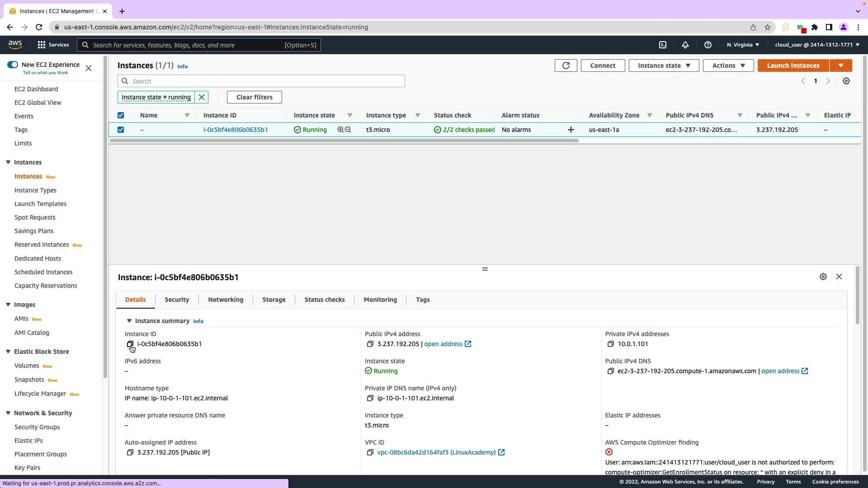Image resolution: width=868 pixels, height=488 pixels.
Task: Open the Services grid menu
Action: [x=53, y=45]
